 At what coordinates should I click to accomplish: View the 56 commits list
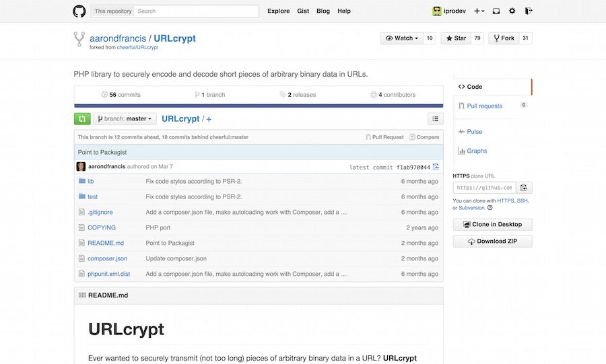coord(121,95)
